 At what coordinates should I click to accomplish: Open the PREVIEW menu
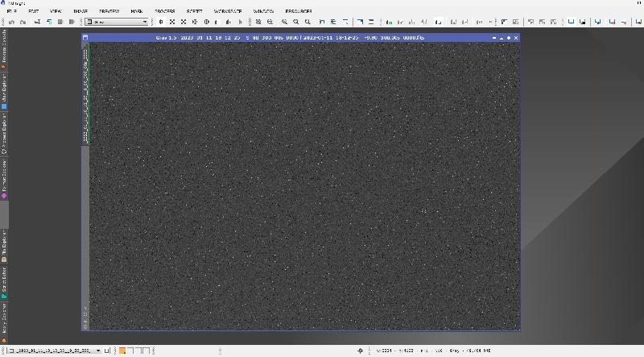[x=109, y=11]
